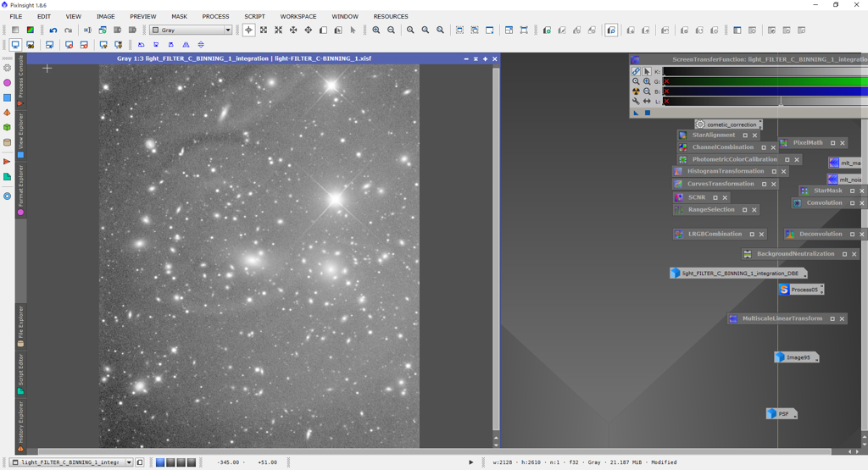Click the ChannelCombination process icon
Image resolution: width=868 pixels, height=470 pixels.
coord(683,147)
